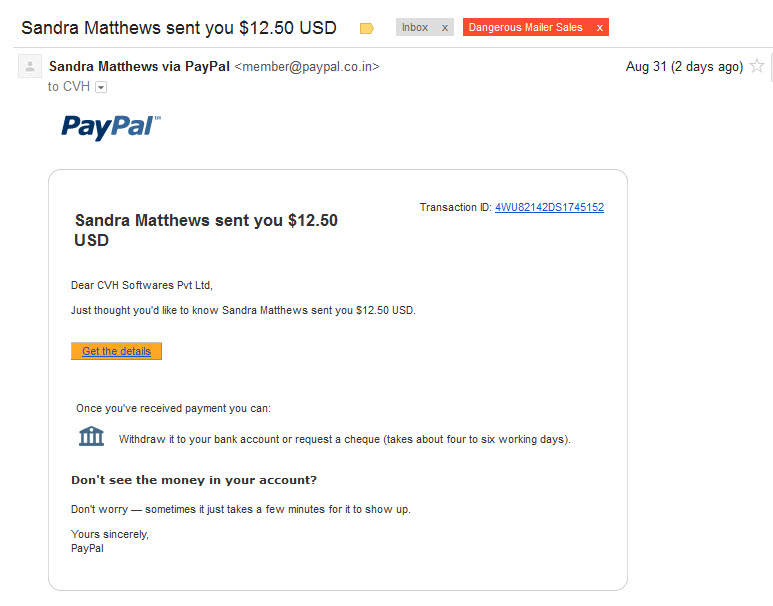Open transaction ID 4WU82142DS1745152 link
The image size is (773, 606).
549,207
